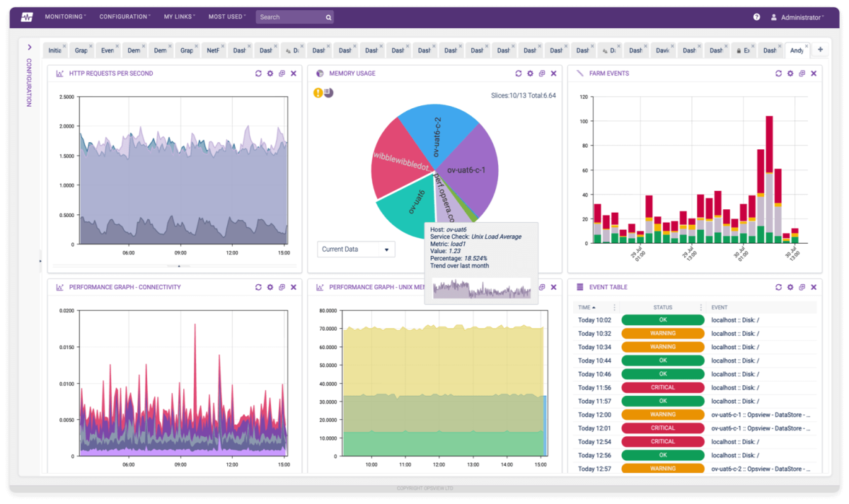Open the MONITORING menu

point(64,16)
